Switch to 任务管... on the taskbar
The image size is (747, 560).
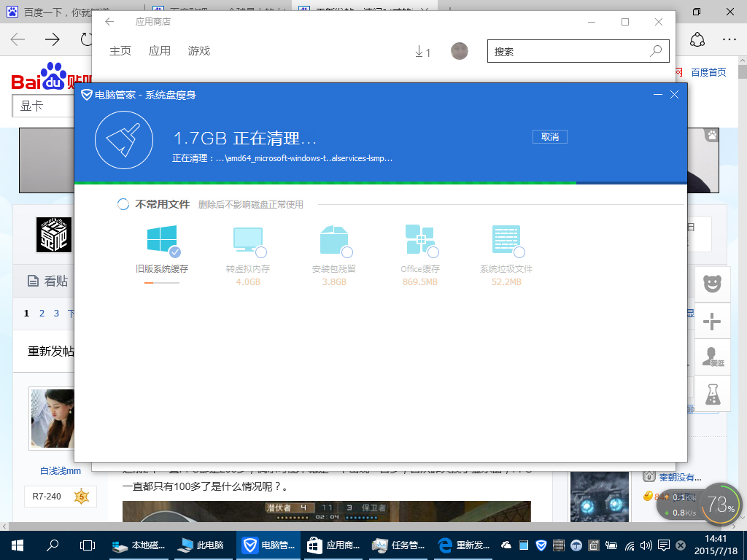pyautogui.click(x=399, y=545)
